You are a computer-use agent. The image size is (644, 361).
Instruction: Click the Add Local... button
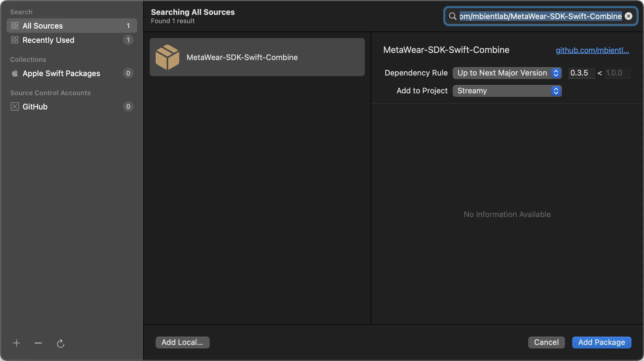182,342
